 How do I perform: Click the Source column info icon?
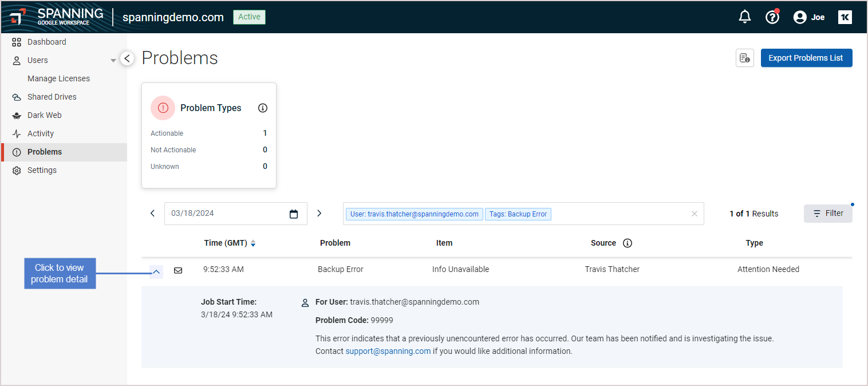[x=627, y=243]
